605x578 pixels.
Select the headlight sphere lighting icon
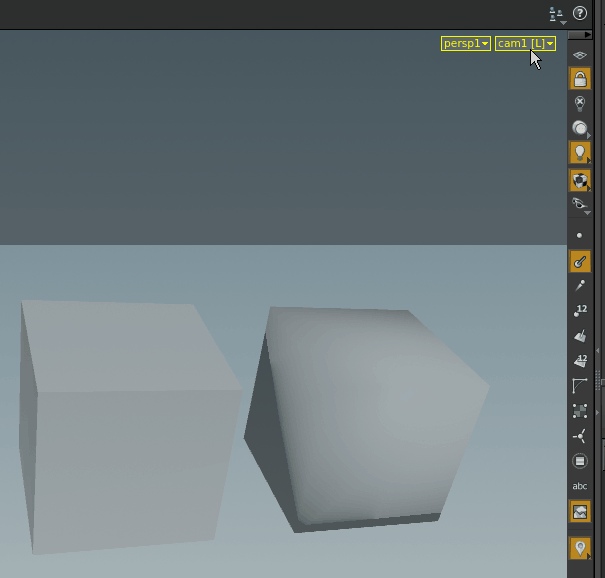(x=580, y=128)
